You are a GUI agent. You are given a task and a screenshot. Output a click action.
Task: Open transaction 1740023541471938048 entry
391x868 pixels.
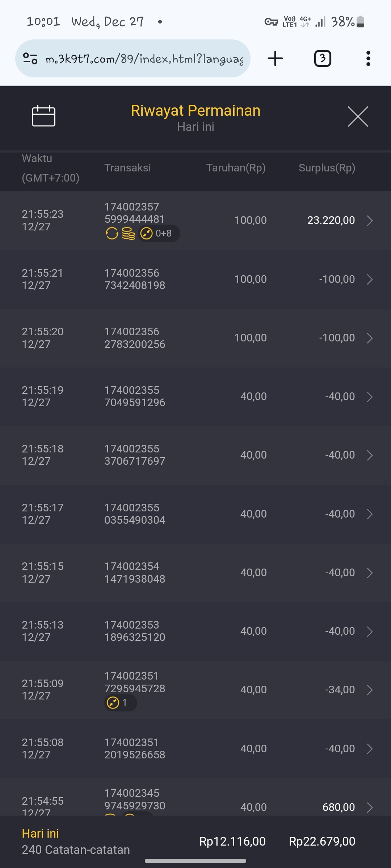click(x=135, y=573)
